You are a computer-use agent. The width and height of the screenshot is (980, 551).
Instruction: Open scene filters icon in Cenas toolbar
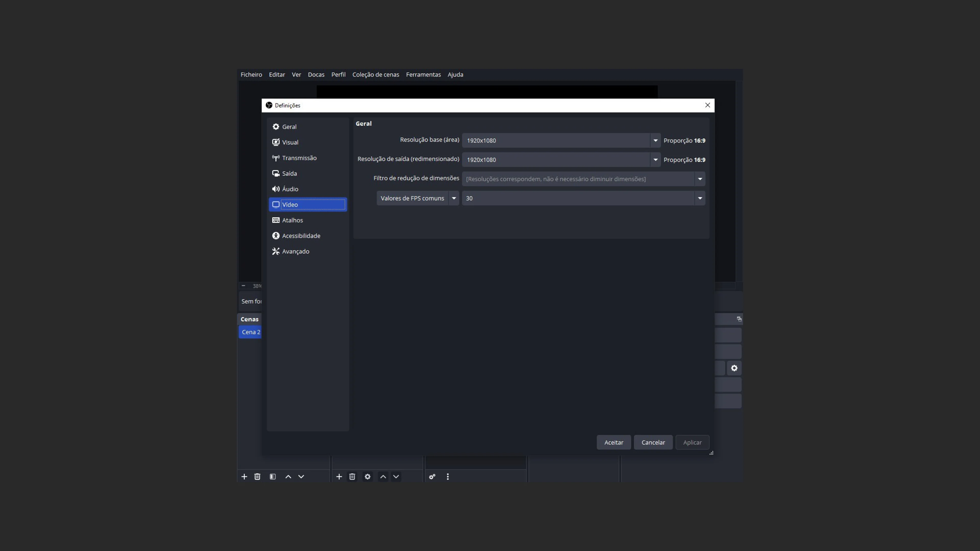tap(272, 477)
